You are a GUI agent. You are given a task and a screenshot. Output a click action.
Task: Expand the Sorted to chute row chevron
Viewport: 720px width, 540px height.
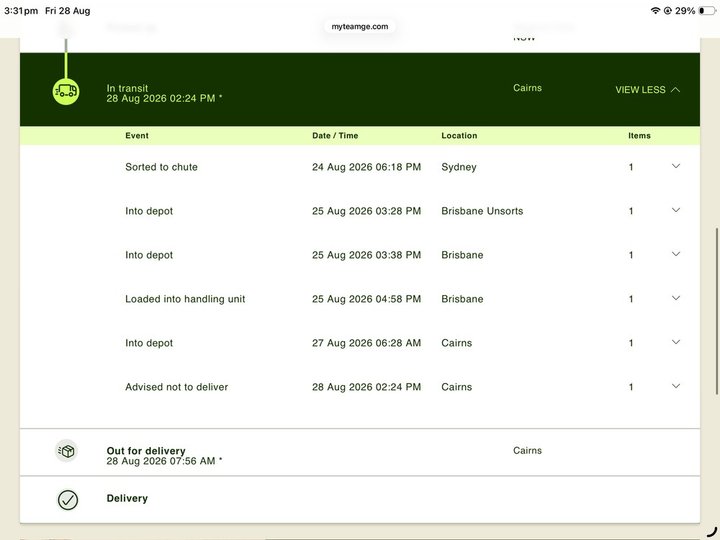pos(676,166)
